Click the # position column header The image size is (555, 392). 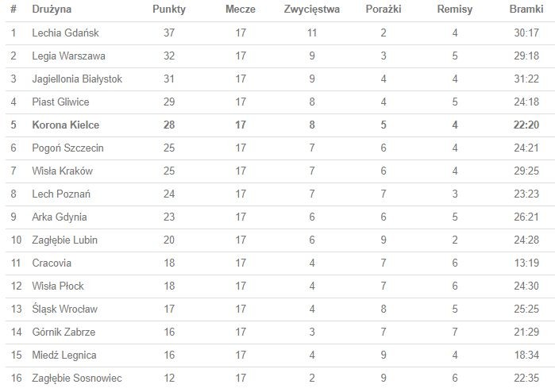pos(13,10)
